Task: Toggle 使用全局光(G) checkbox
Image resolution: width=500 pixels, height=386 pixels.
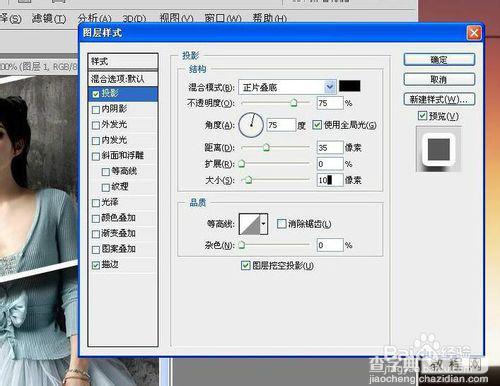Action: (317, 125)
